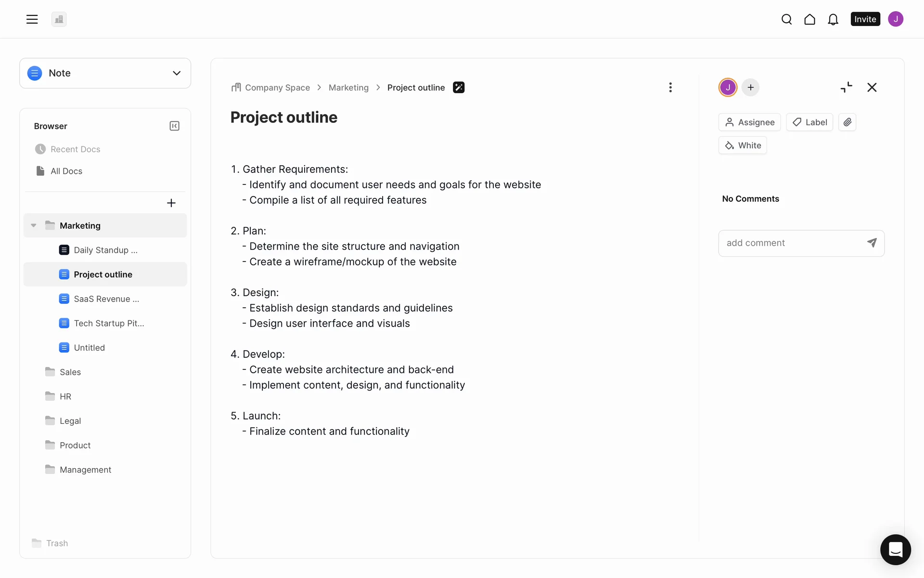This screenshot has height=578, width=924.
Task: Open the Sales folder
Action: point(70,372)
